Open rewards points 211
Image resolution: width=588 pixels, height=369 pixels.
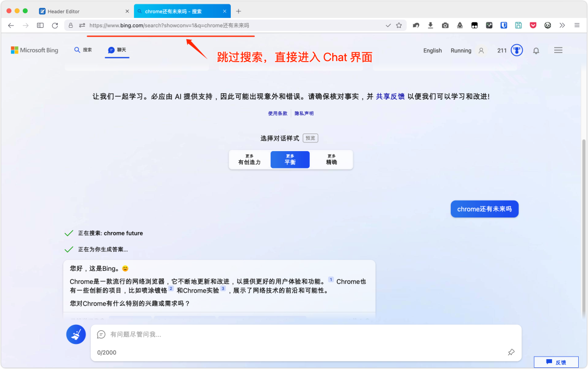[502, 51]
